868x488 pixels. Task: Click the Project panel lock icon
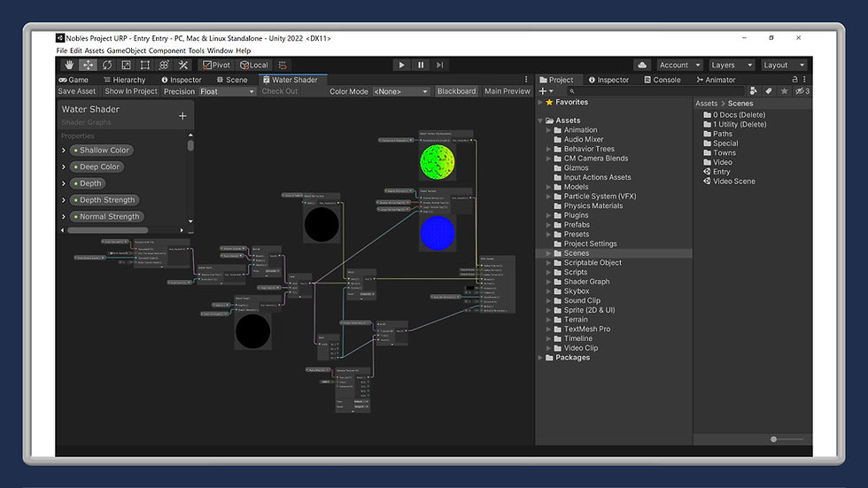pos(795,80)
